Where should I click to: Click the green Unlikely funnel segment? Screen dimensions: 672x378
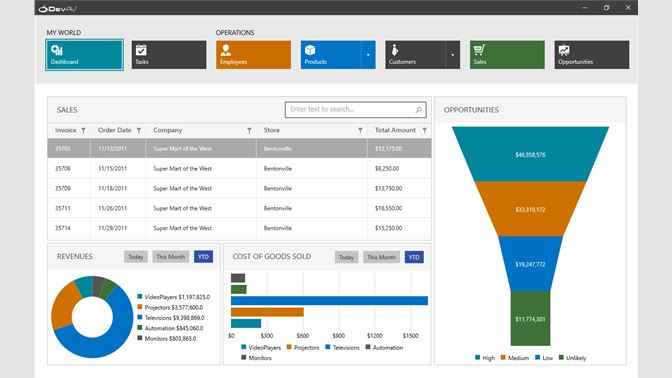(531, 319)
